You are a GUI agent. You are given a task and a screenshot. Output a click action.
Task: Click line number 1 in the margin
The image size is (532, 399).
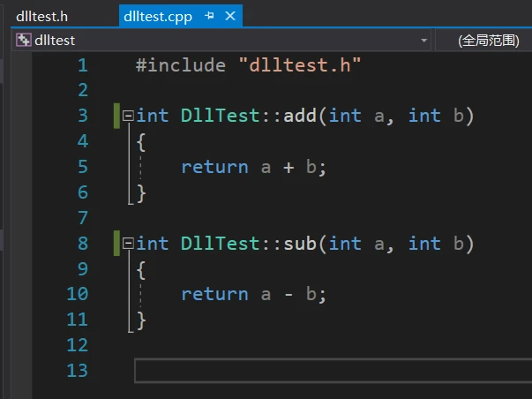(82, 65)
